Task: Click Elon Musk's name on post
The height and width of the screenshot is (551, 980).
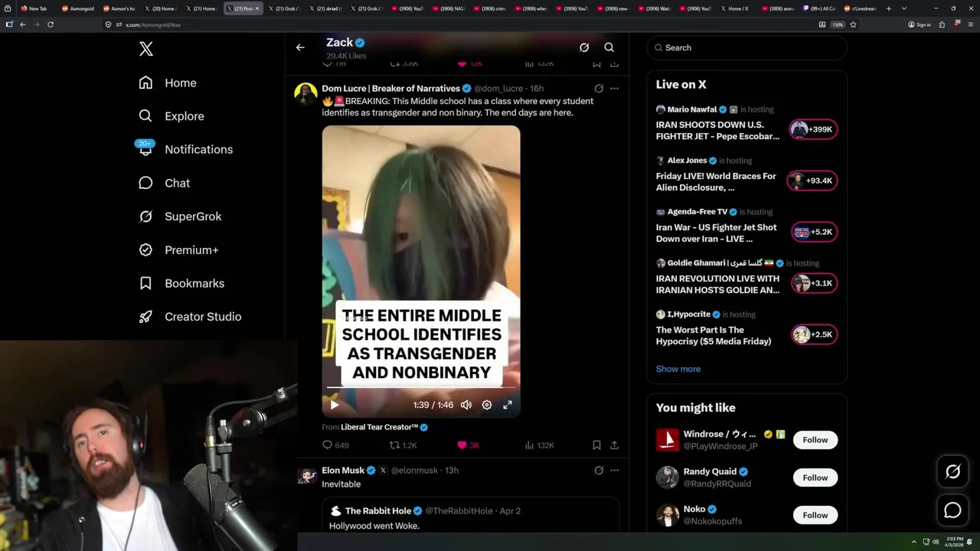Action: click(x=343, y=471)
